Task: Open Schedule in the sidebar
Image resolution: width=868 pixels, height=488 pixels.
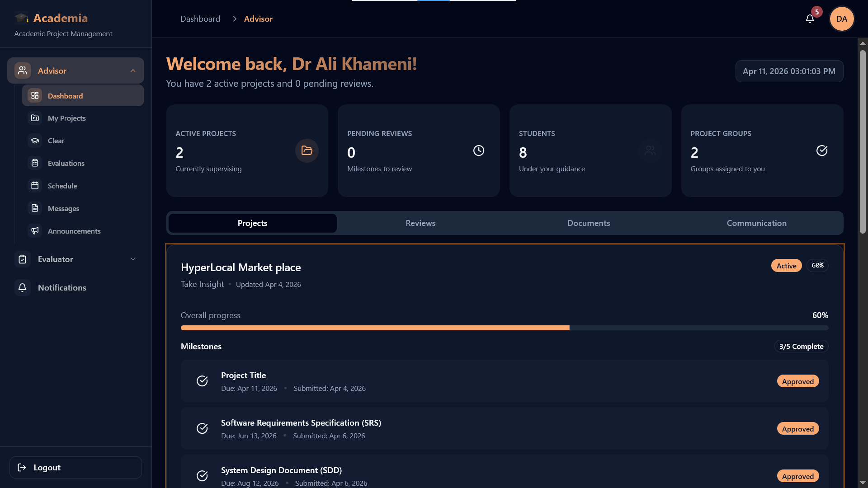Action: [x=83, y=186]
